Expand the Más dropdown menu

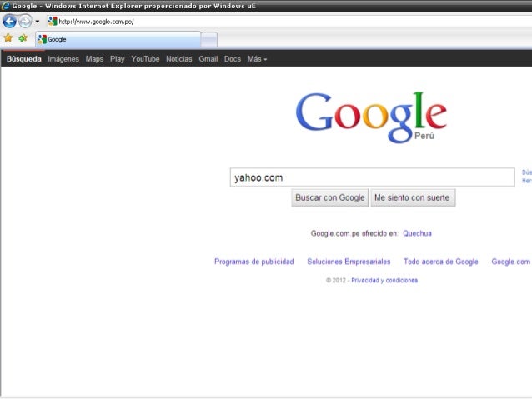coord(257,59)
